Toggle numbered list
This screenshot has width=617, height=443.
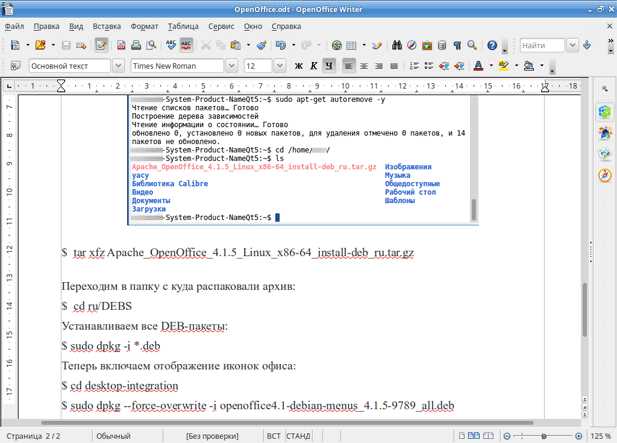coord(414,66)
